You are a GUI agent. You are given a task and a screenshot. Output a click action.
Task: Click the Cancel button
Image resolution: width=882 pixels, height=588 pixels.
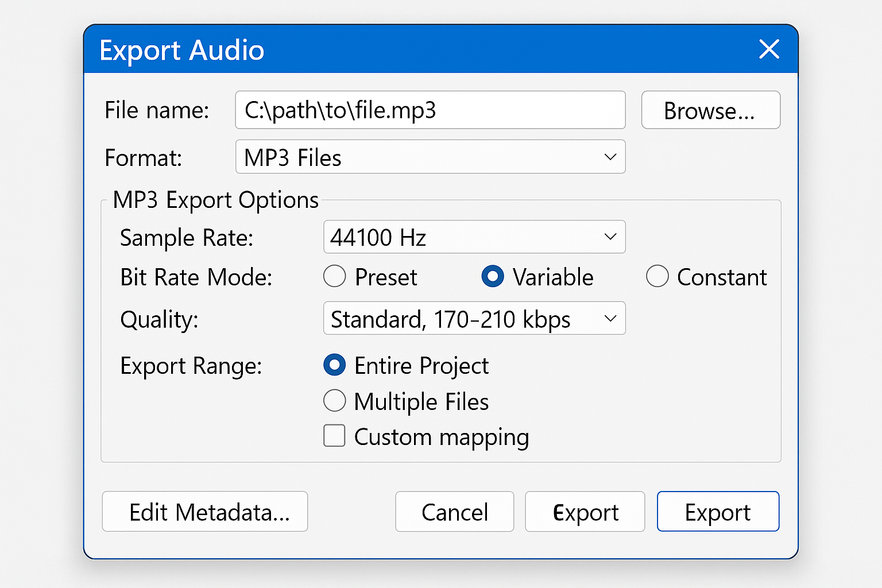[454, 512]
